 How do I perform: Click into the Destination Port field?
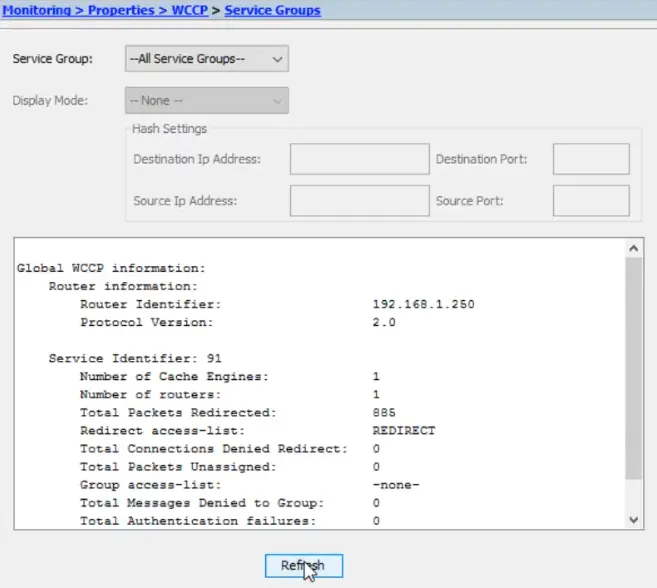[x=590, y=159]
